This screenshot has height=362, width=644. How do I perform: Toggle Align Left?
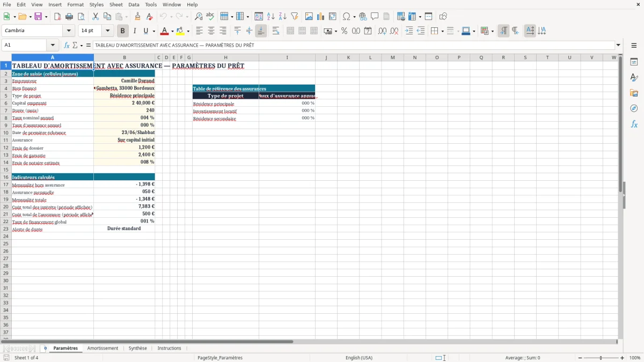coord(200,31)
